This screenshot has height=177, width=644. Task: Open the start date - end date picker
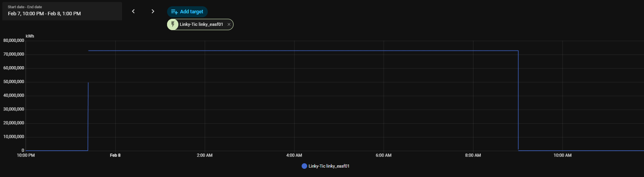(62, 11)
